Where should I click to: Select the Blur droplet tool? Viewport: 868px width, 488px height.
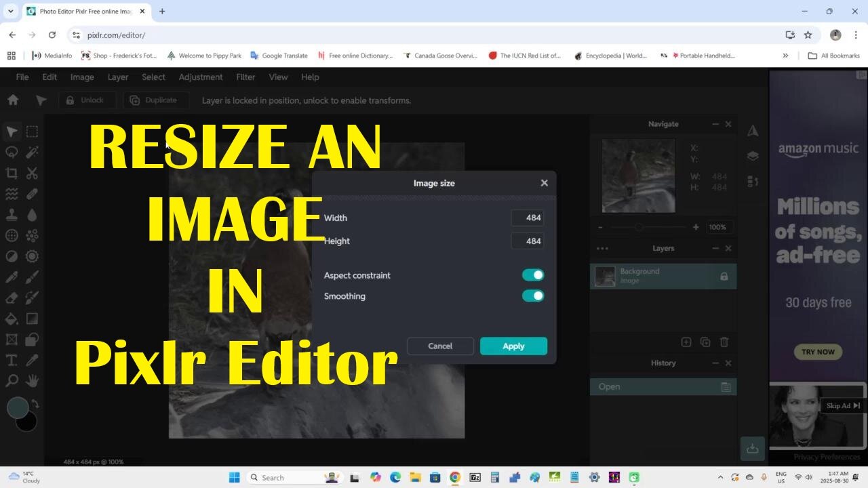(32, 215)
